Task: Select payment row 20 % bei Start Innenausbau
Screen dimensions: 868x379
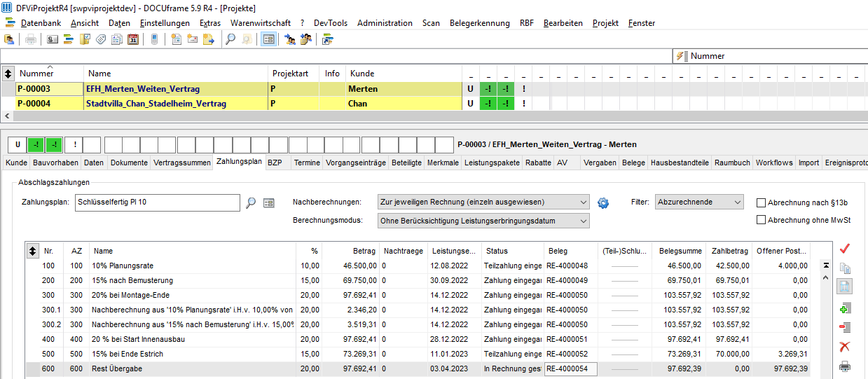Action: pos(418,339)
